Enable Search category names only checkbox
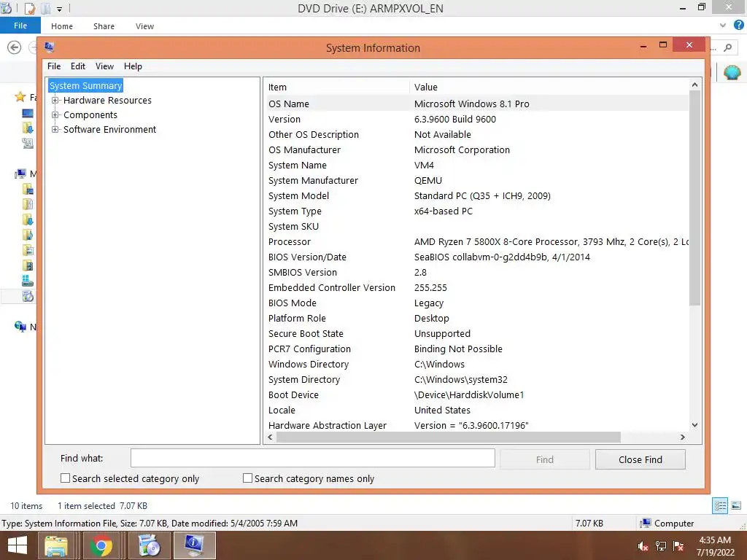 (x=247, y=478)
